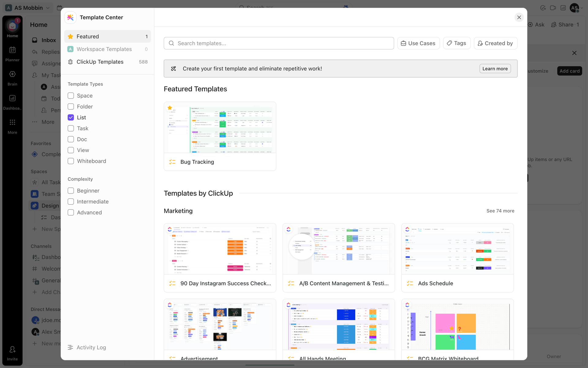588x368 pixels.
Task: Check the Whiteboard template type
Action: point(71,161)
